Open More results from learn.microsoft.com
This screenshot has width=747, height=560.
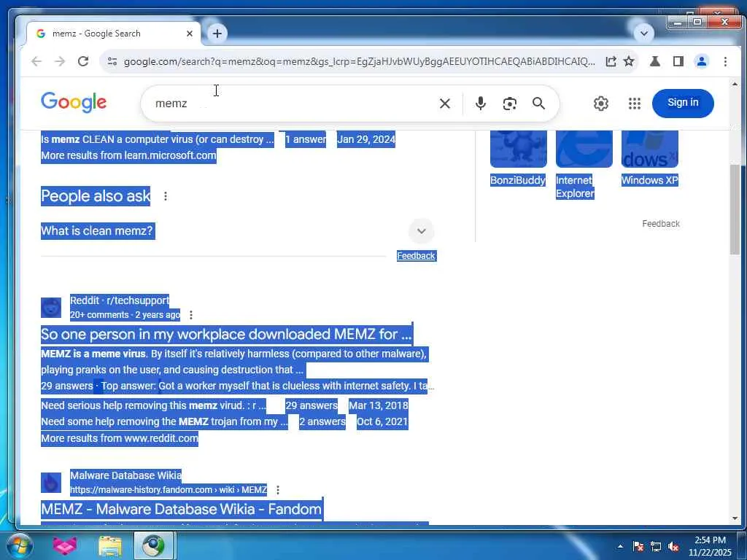[x=128, y=155]
